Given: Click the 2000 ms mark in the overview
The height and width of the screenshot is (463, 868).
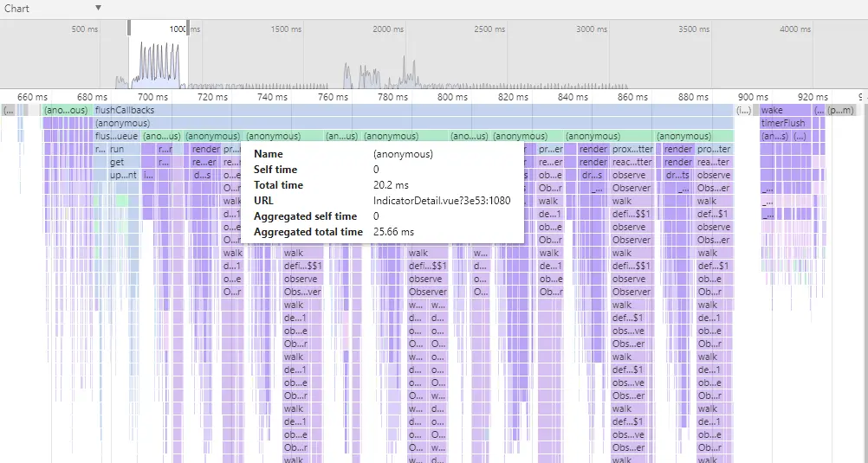Looking at the screenshot, I should [x=388, y=29].
